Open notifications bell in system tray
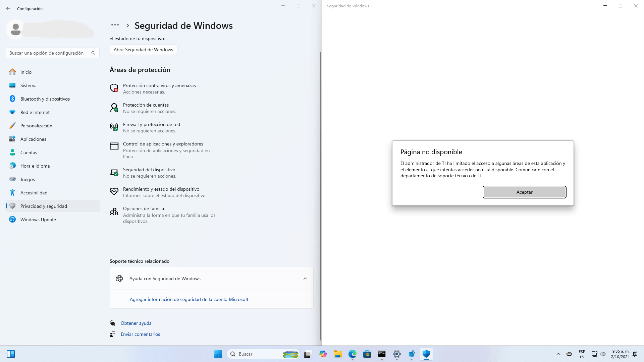 pyautogui.click(x=635, y=354)
